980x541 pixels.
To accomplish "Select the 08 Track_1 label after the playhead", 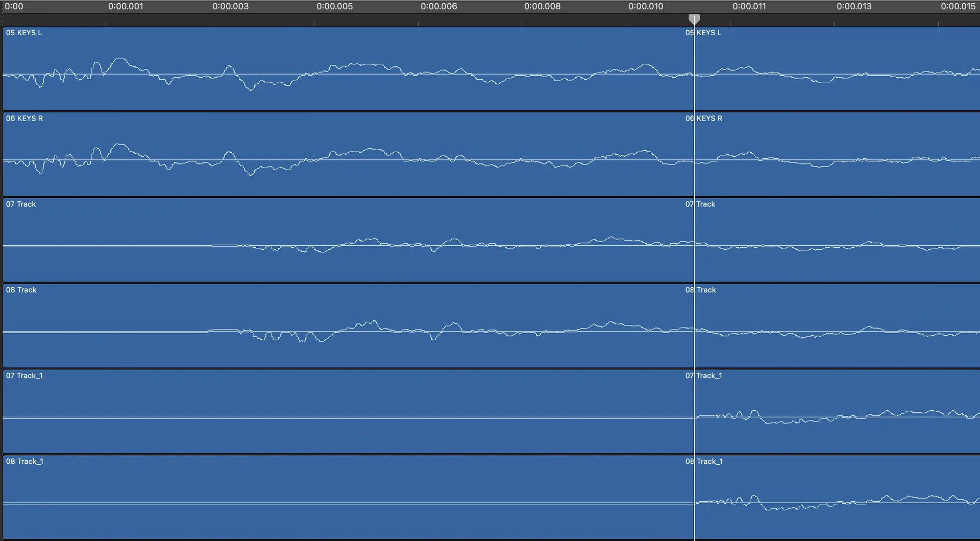I will (x=704, y=462).
